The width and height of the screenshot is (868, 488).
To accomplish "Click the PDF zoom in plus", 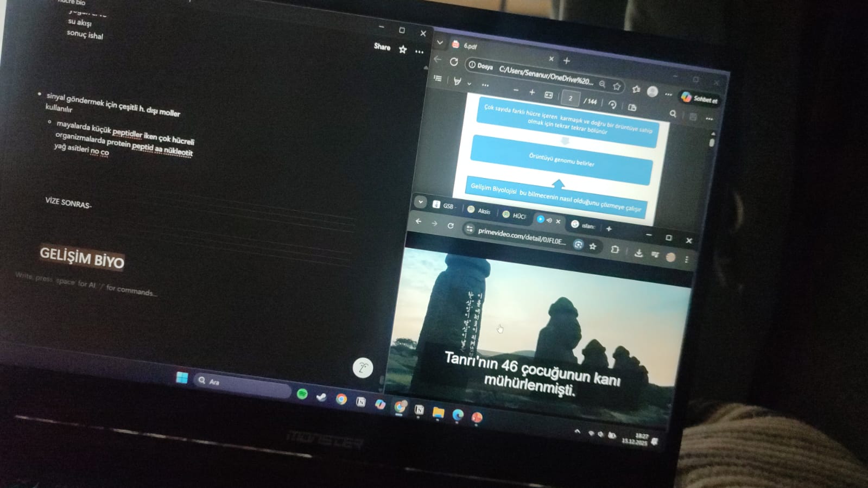I will click(x=532, y=93).
